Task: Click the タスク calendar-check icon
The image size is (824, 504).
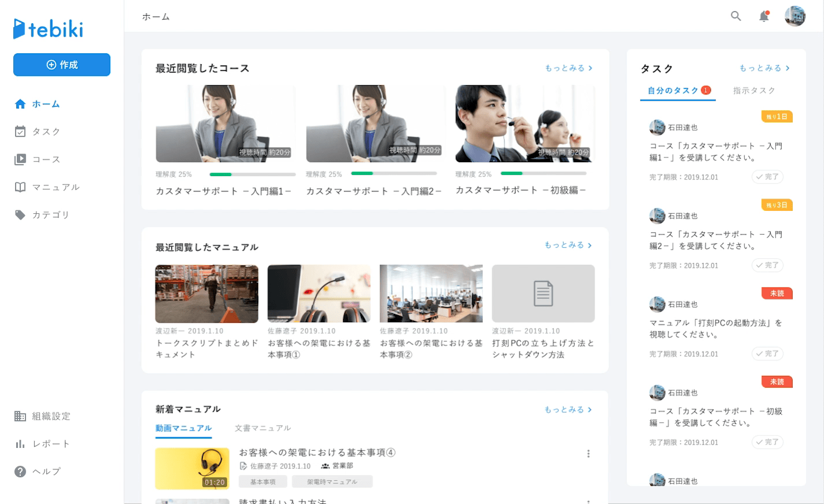Action: point(20,132)
